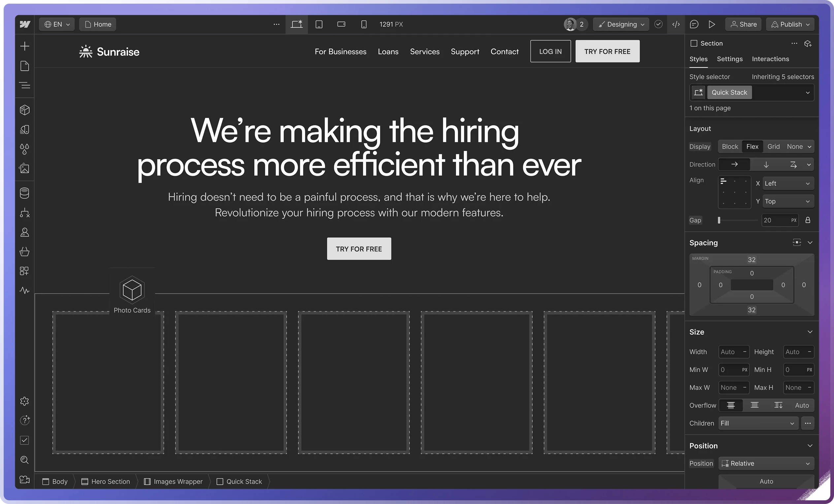Open the CMS database icon
The image size is (834, 504).
pyautogui.click(x=25, y=193)
